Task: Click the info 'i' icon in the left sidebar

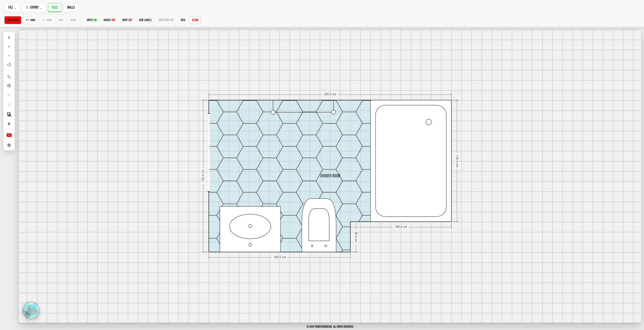Action: 9,38
